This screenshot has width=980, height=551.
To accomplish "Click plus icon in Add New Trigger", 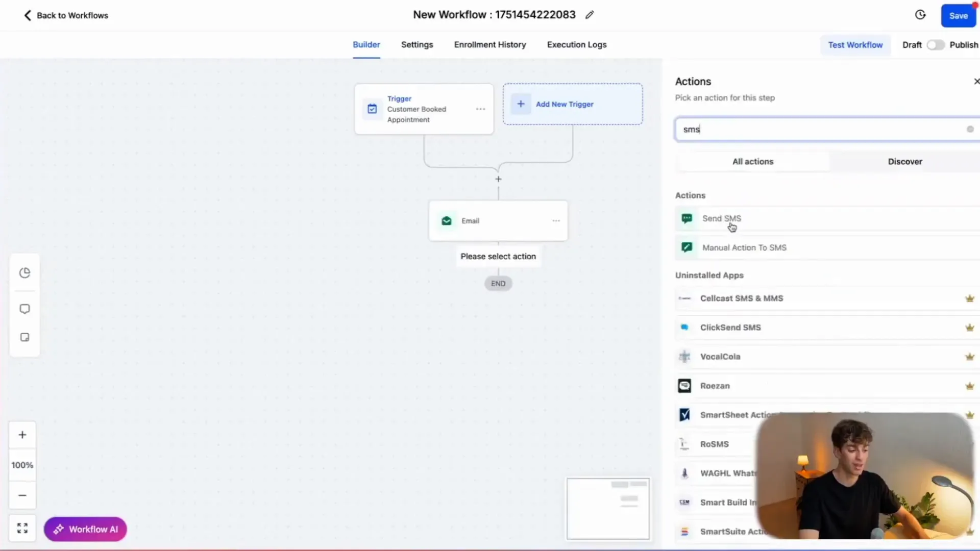I will point(521,104).
